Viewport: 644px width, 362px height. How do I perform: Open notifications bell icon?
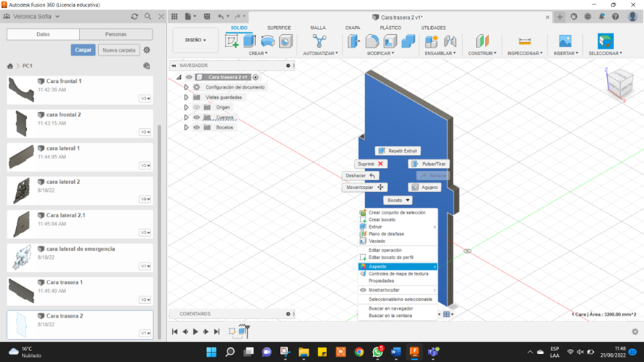click(601, 17)
